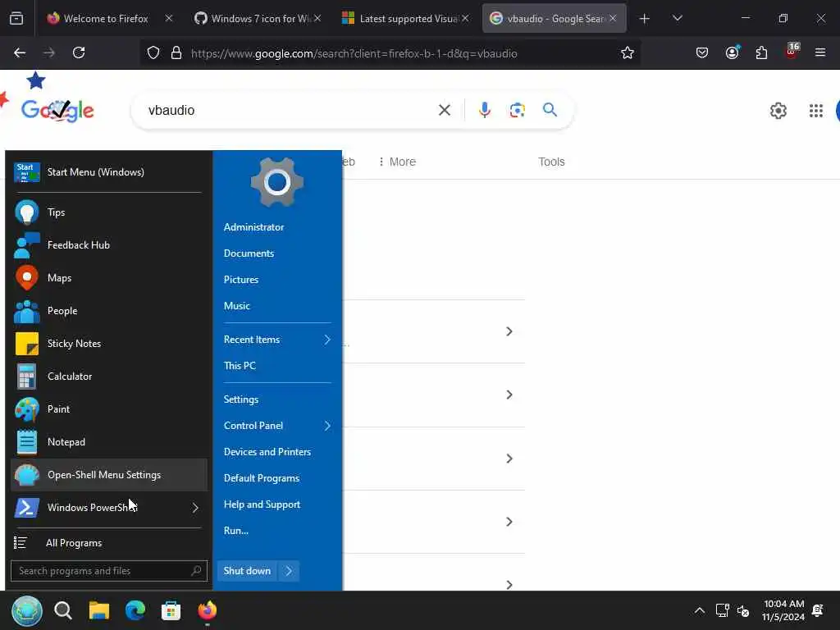This screenshot has height=630, width=840.
Task: Launch Paint from start menu
Action: (109, 409)
